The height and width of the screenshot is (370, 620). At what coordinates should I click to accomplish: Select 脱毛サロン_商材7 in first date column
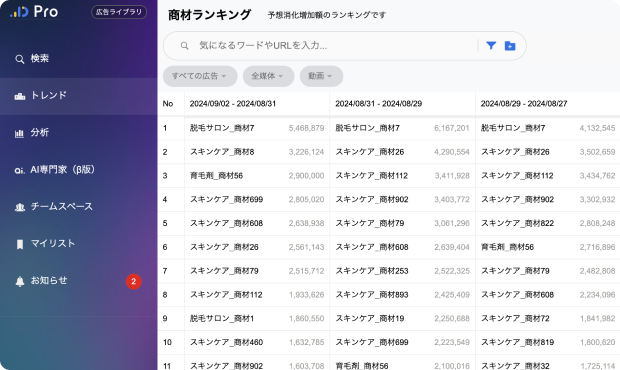222,128
